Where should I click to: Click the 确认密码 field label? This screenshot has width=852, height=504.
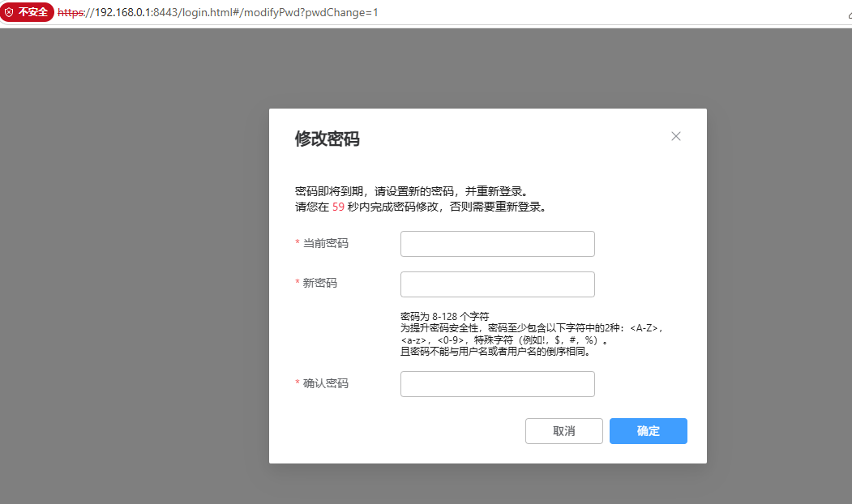(x=325, y=383)
